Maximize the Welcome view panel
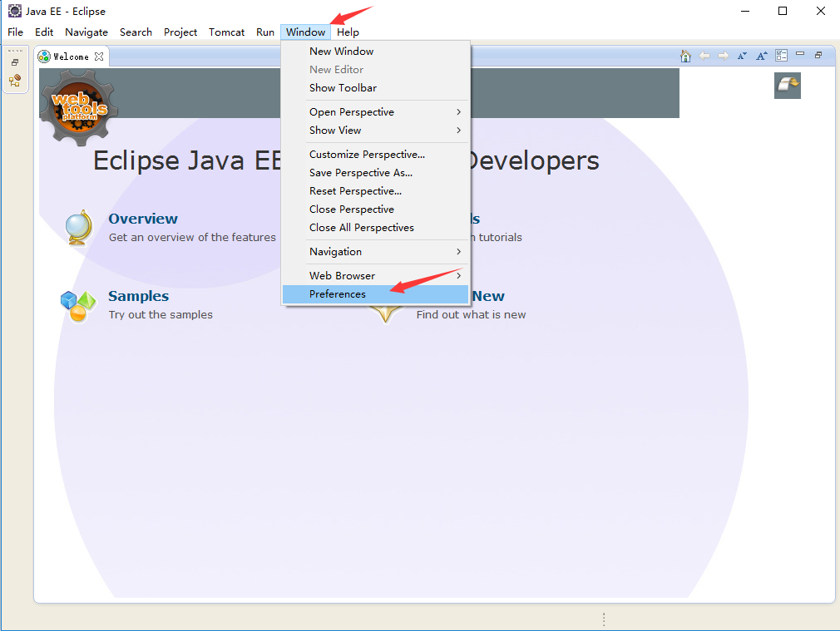The width and height of the screenshot is (840, 631). tap(818, 55)
